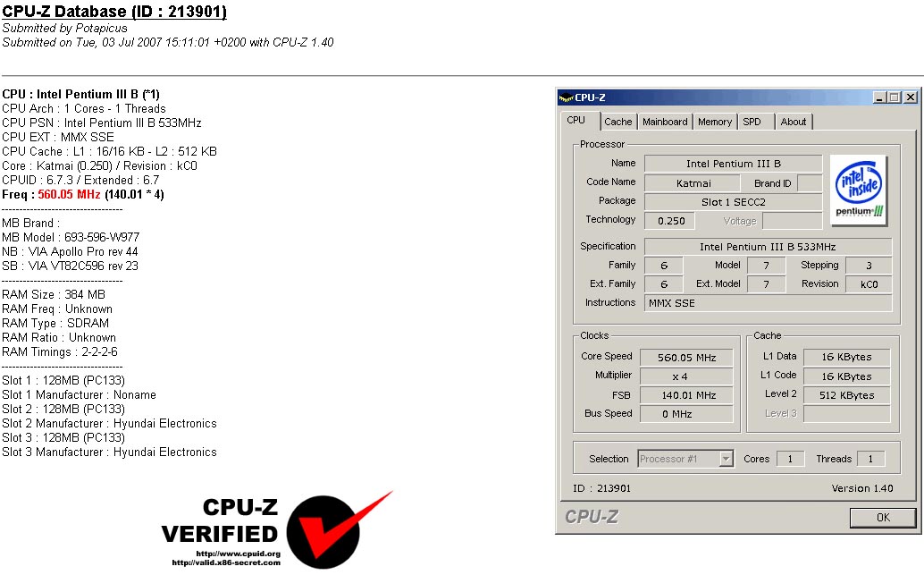Click the FSB value 140.01 MHz
Screen dimensions: 924x575
(x=686, y=395)
